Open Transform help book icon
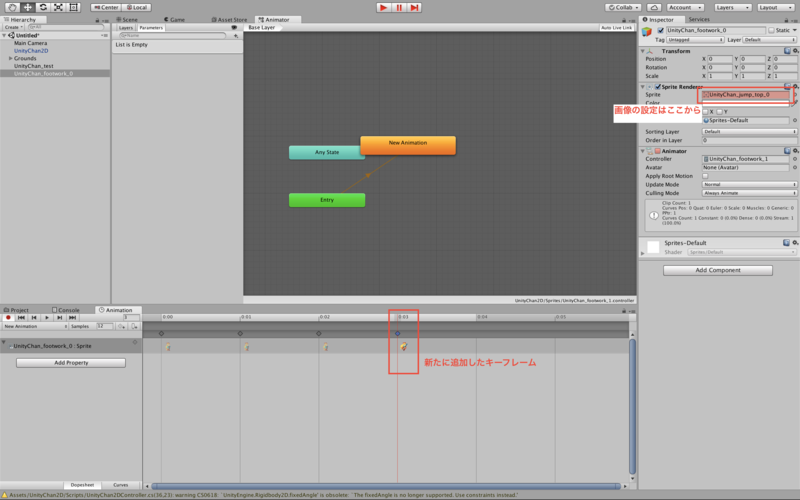 (x=787, y=51)
